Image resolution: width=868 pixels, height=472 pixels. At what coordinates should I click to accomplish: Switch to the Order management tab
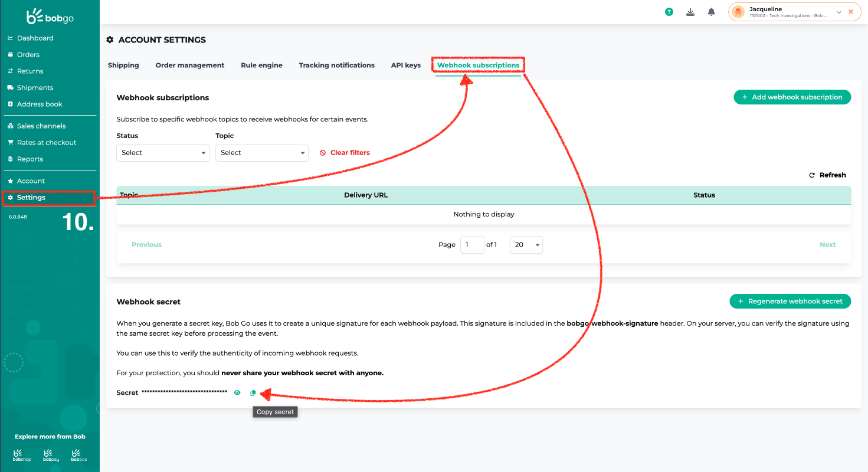pos(190,65)
